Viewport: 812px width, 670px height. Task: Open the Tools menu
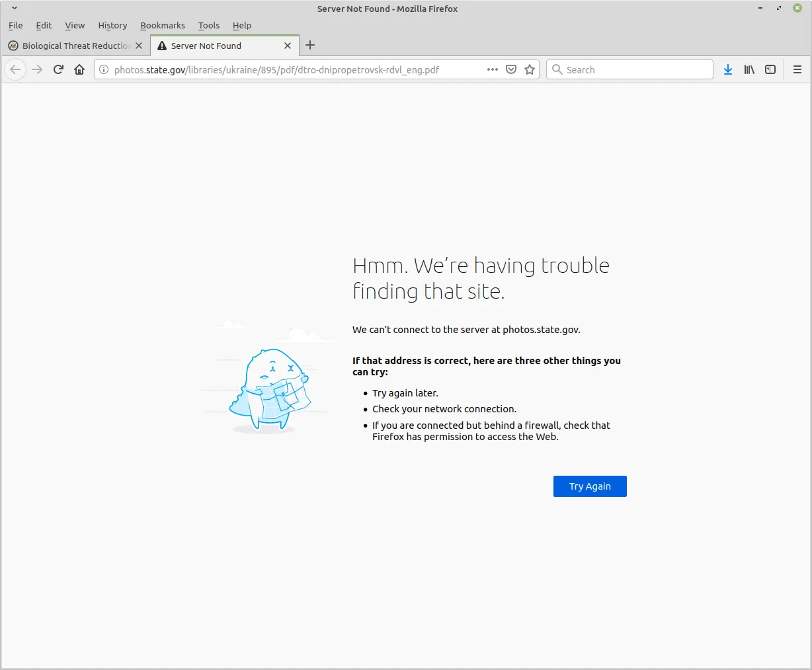coord(209,25)
